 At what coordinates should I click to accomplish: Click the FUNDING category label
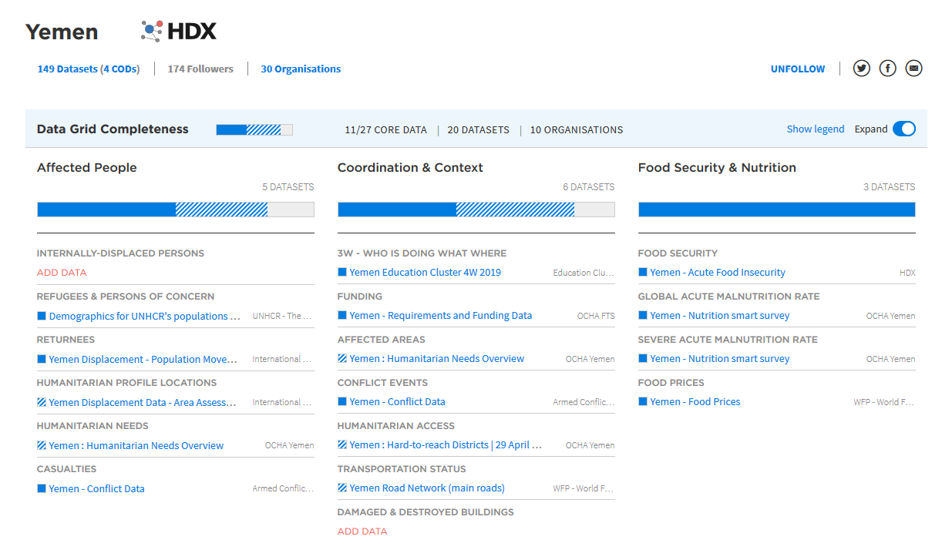coord(360,296)
